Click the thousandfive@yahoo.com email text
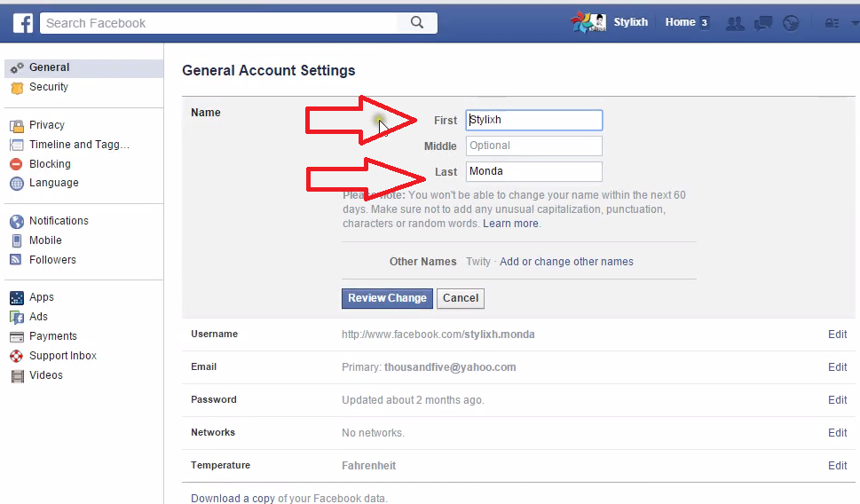Screen dimensions: 860x504 pos(450,366)
